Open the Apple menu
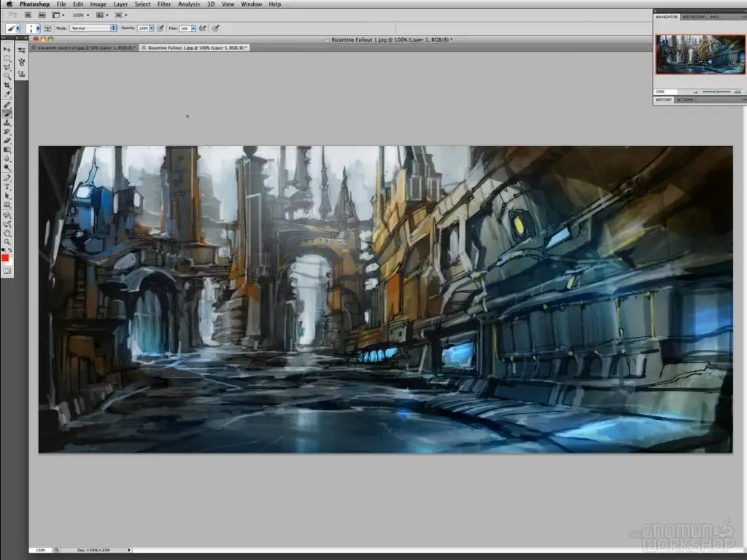747x560 pixels. (x=9, y=4)
